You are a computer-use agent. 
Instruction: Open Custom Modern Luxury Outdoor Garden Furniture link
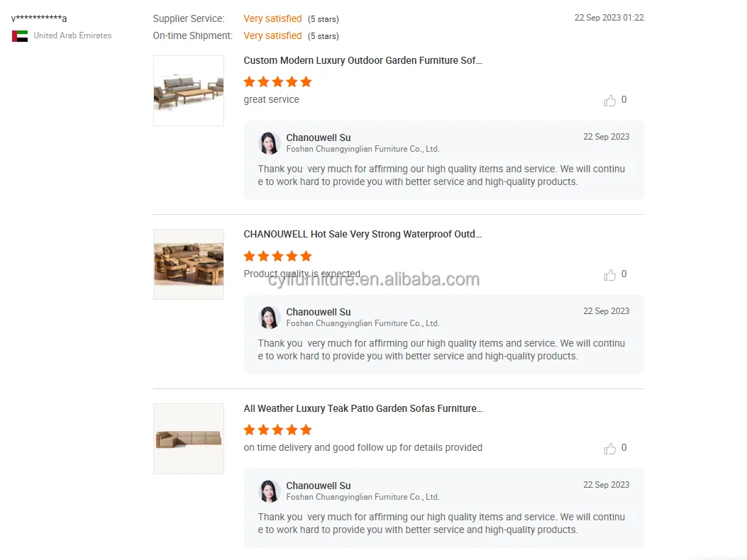coord(363,60)
